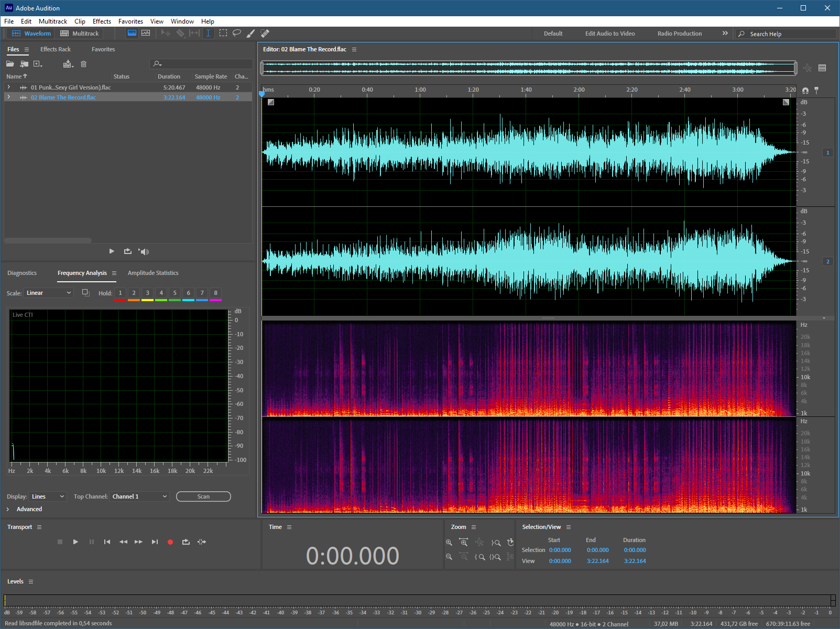
Task: Click the Files panel preview play button
Action: (x=112, y=251)
